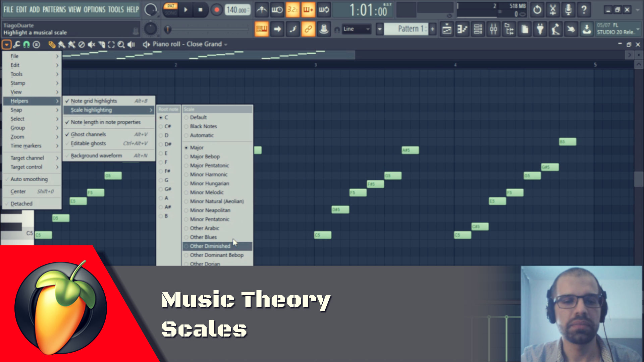
Task: Click the Stop button in transport
Action: coord(200,10)
